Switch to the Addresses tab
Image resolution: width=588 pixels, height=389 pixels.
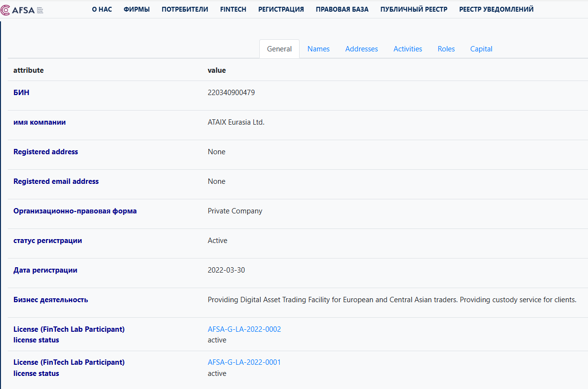[x=362, y=49]
